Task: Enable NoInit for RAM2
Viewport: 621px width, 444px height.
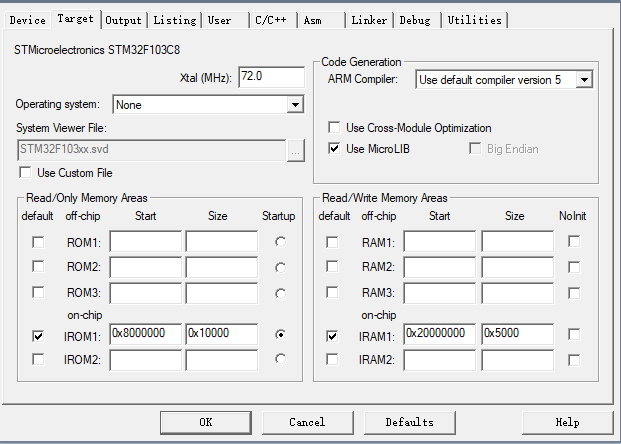Action: click(574, 267)
